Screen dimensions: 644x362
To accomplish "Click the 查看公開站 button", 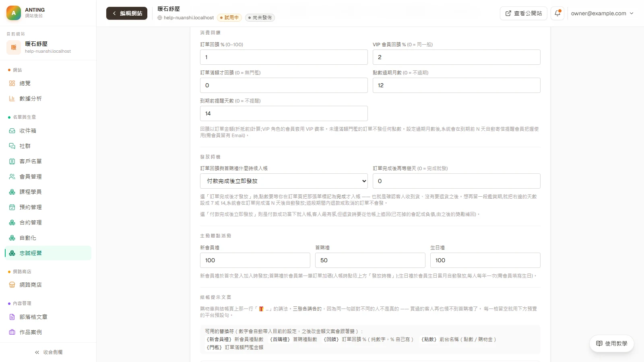I will click(524, 13).
